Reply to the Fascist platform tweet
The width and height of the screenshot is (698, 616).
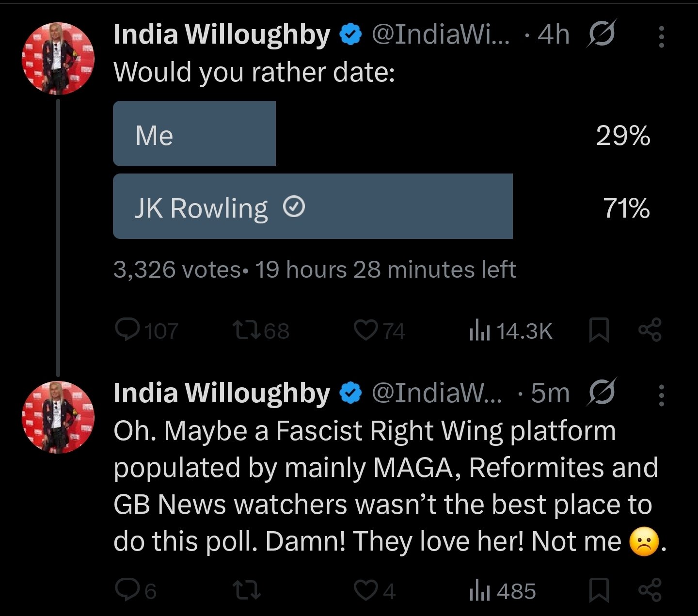point(128,591)
